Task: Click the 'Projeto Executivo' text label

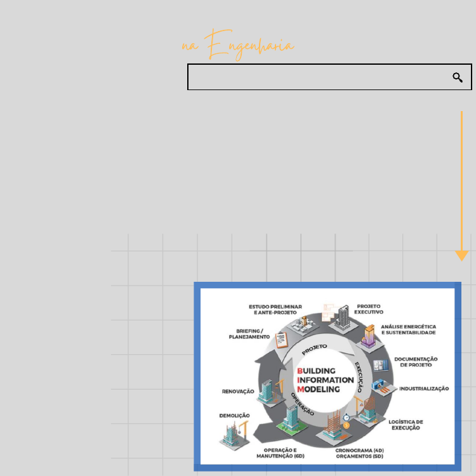Action: point(369,309)
